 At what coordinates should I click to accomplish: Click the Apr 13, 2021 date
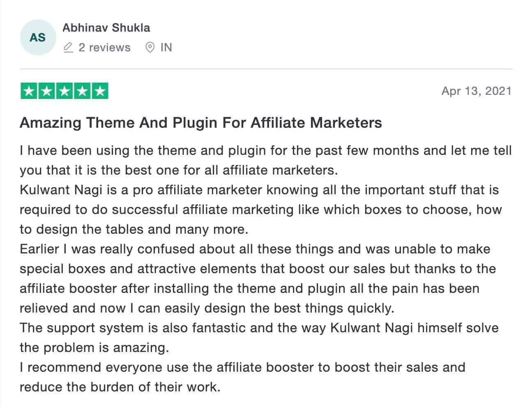pos(477,91)
